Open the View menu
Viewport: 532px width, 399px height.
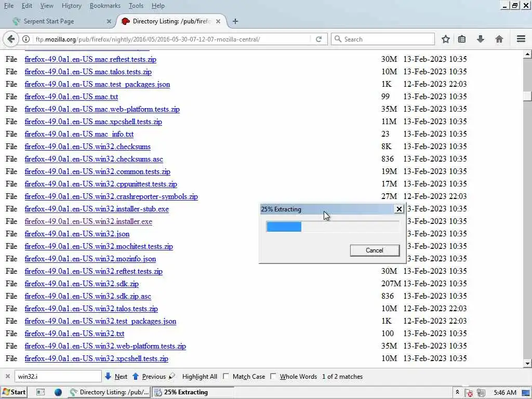click(47, 6)
